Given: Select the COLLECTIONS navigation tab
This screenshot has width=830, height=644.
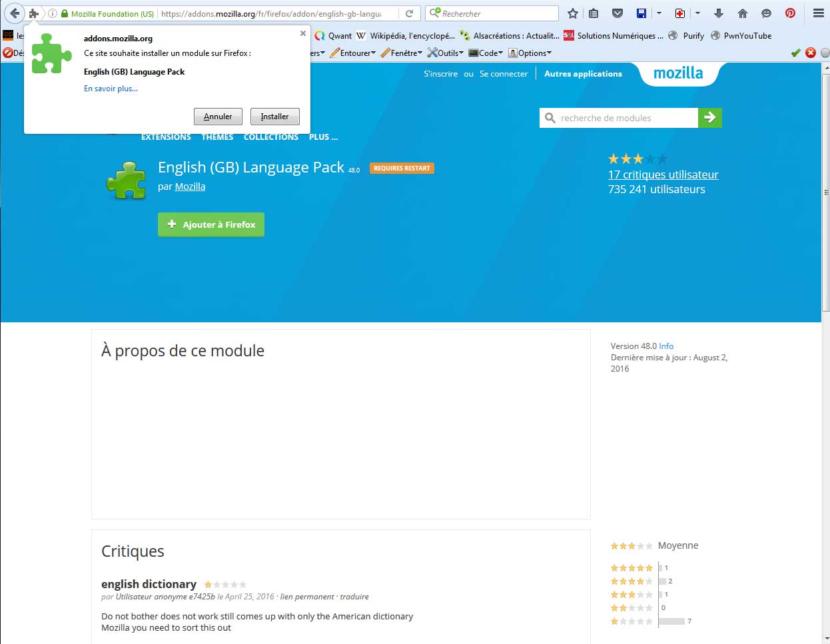Looking at the screenshot, I should click(x=270, y=137).
